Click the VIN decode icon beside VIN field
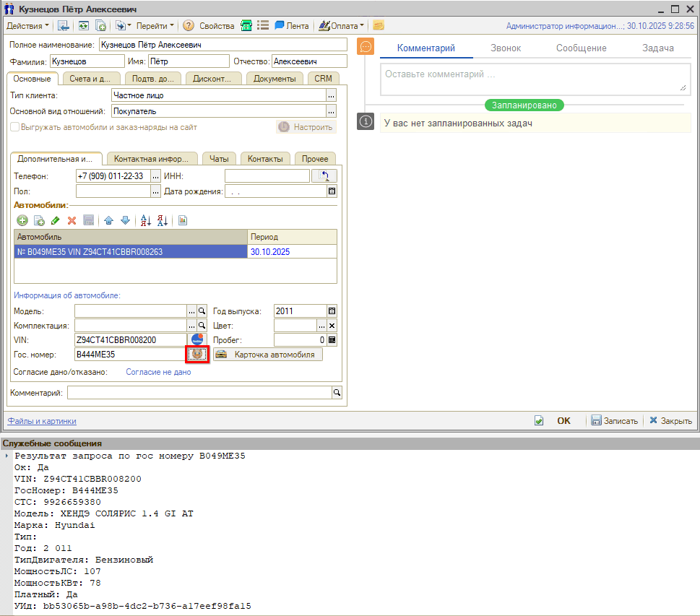This screenshot has width=700, height=616. (x=198, y=339)
